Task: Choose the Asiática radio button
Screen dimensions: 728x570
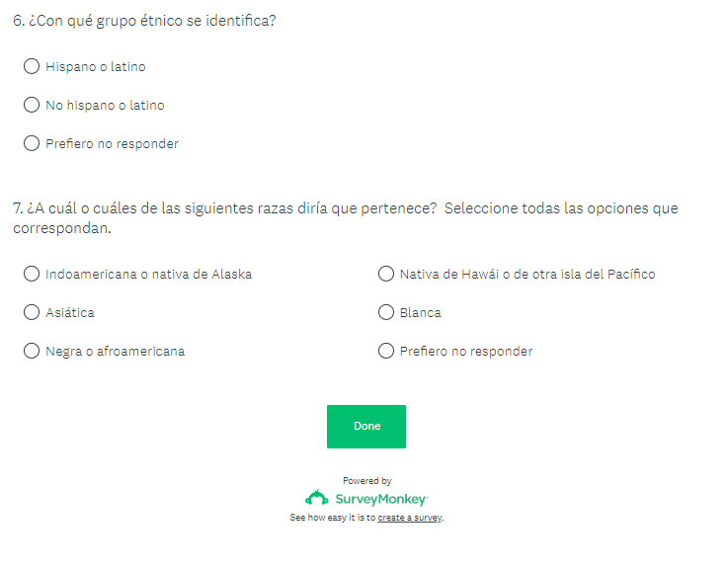Action: 32,312
